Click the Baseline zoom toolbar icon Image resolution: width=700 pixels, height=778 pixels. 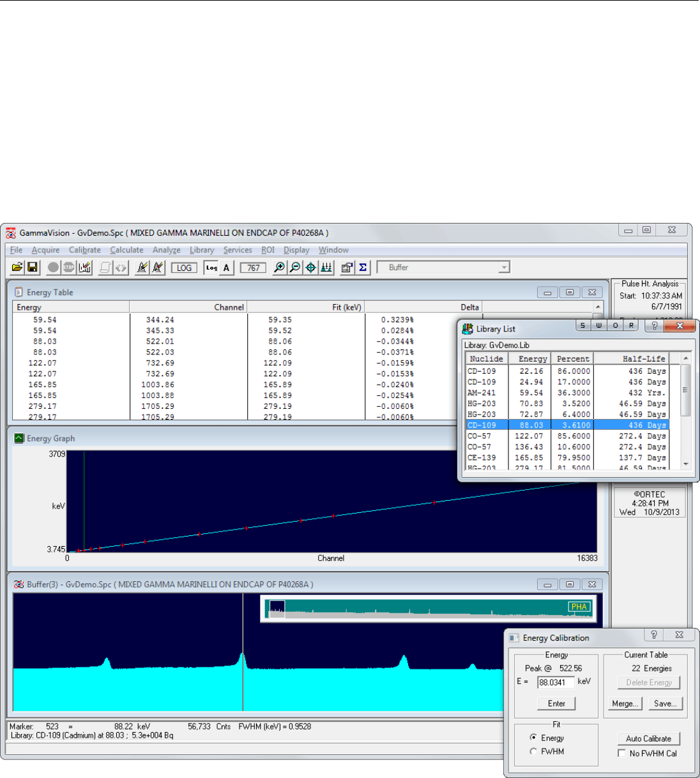pyautogui.click(x=326, y=268)
